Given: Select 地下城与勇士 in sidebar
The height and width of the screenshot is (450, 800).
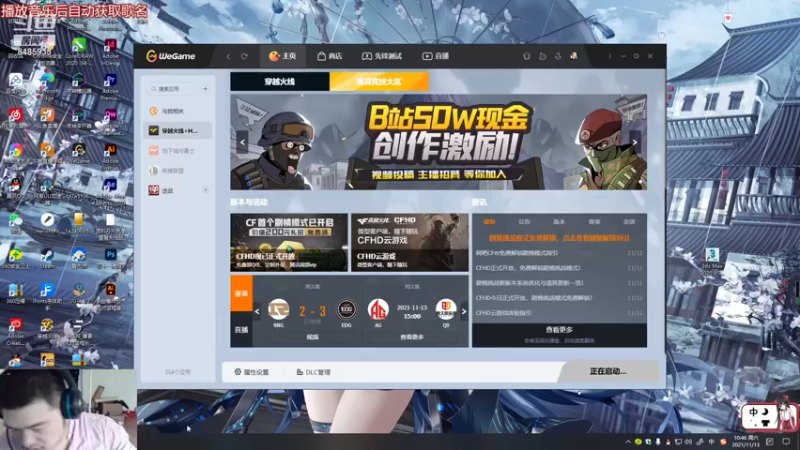Looking at the screenshot, I should coord(178,151).
